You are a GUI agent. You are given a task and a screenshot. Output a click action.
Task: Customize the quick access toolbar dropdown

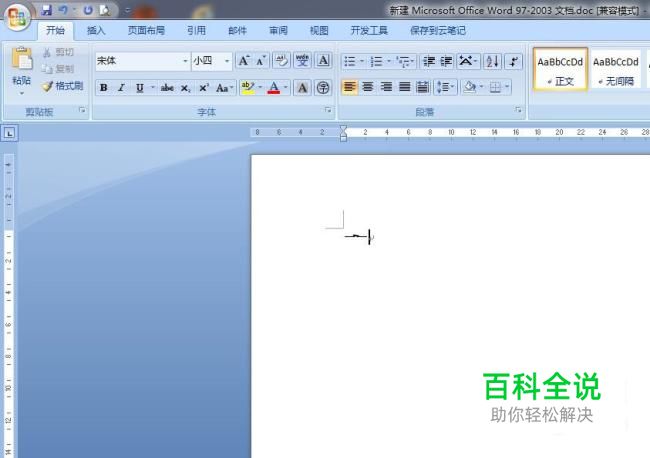coord(128,10)
